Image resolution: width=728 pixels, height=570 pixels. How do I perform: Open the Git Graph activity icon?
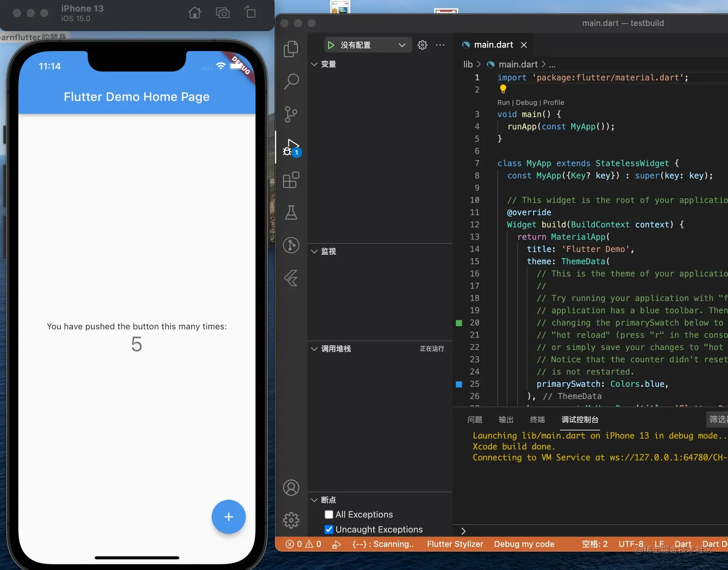coord(291,245)
